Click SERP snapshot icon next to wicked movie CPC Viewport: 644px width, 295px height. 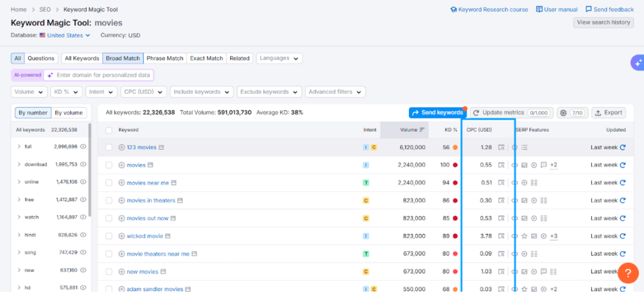point(501,237)
